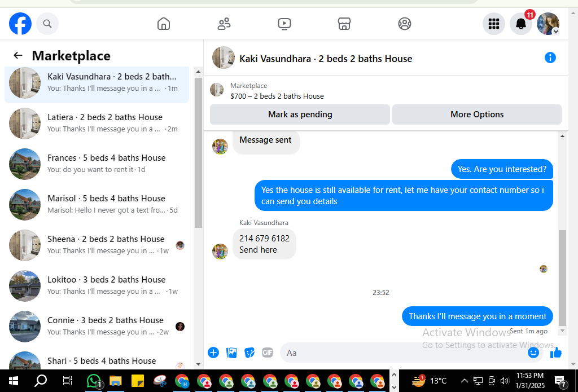The image size is (578, 392).
Task: Open Task View on the taskbar
Action: tap(68, 381)
